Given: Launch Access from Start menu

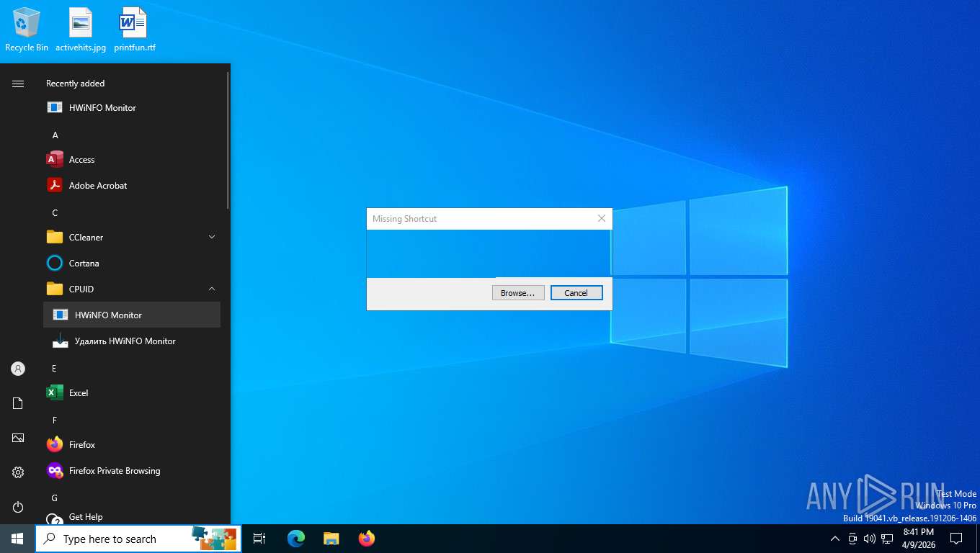Looking at the screenshot, I should click(132, 159).
